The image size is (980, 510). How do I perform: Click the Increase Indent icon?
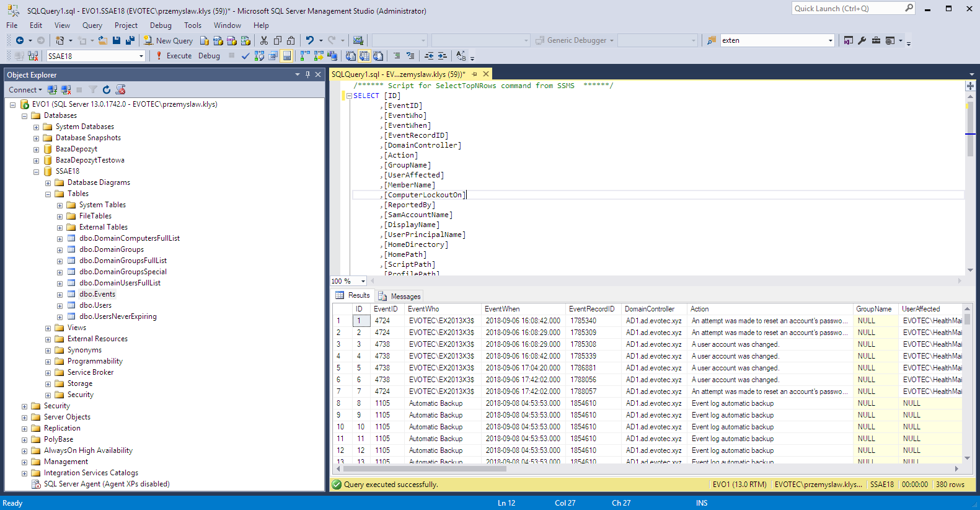[443, 56]
